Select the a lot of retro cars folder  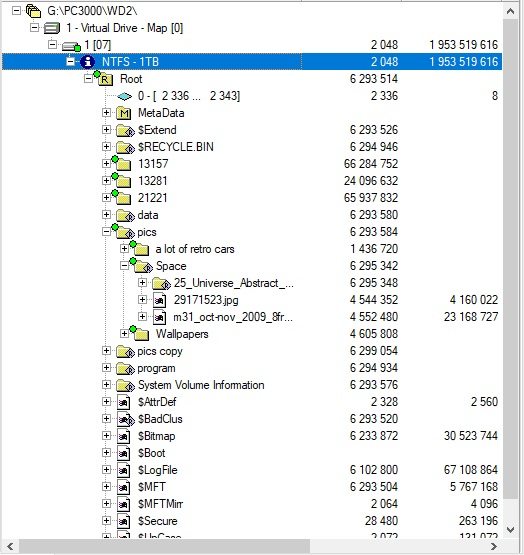click(195, 249)
